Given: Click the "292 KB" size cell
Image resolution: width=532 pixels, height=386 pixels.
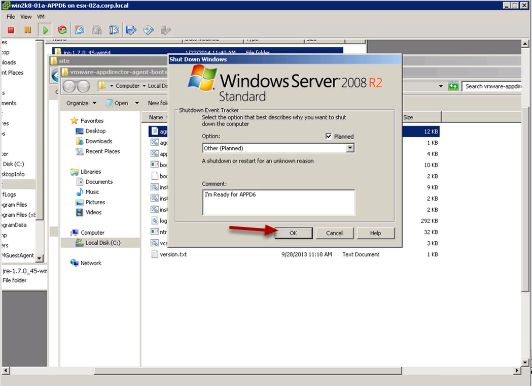Looking at the screenshot, I should point(430,221).
